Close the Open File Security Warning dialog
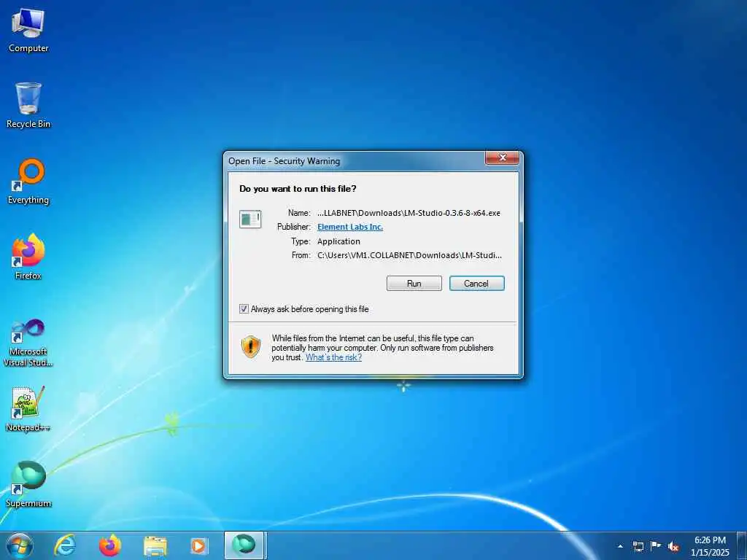The height and width of the screenshot is (560, 747). pyautogui.click(x=502, y=157)
